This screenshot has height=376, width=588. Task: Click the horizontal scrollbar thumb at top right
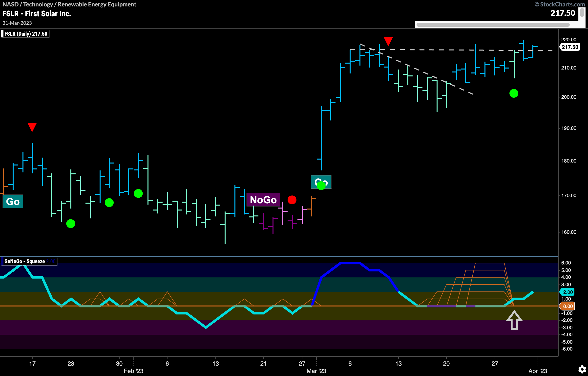pyautogui.click(x=493, y=25)
